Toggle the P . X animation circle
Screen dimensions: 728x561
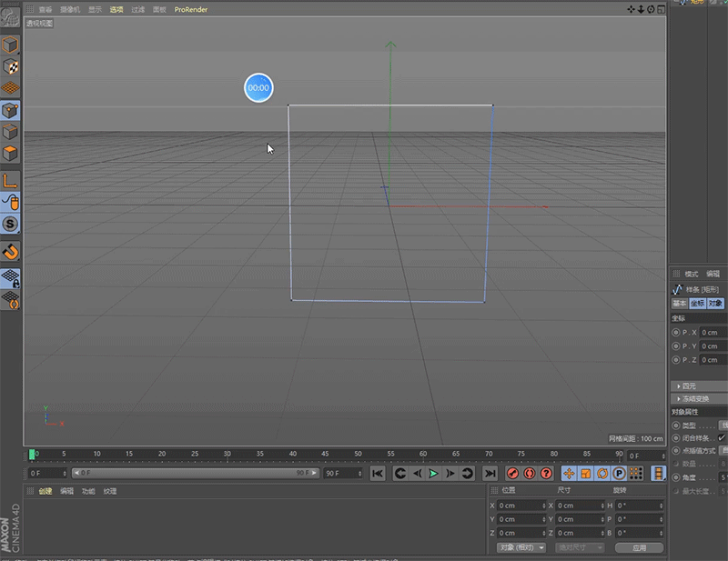pos(675,333)
